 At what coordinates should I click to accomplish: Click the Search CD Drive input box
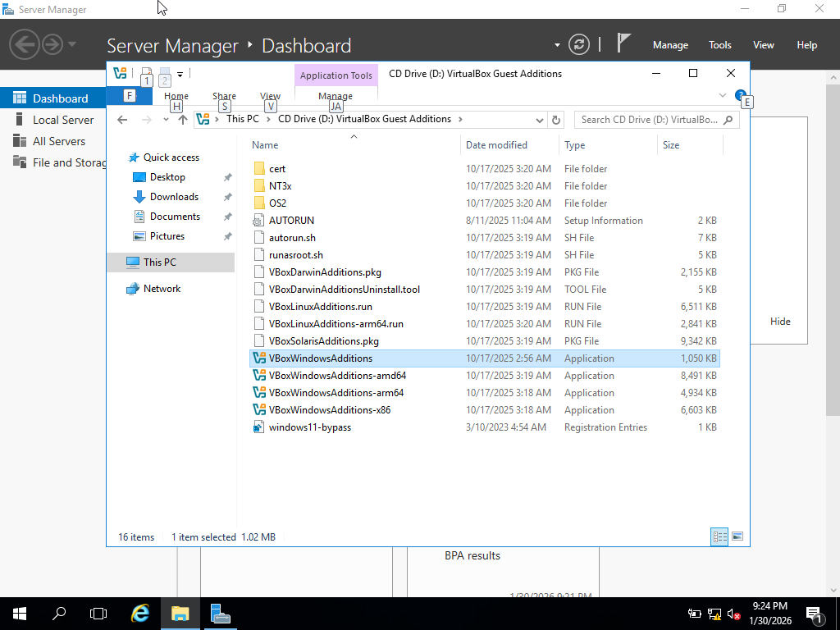(x=649, y=120)
